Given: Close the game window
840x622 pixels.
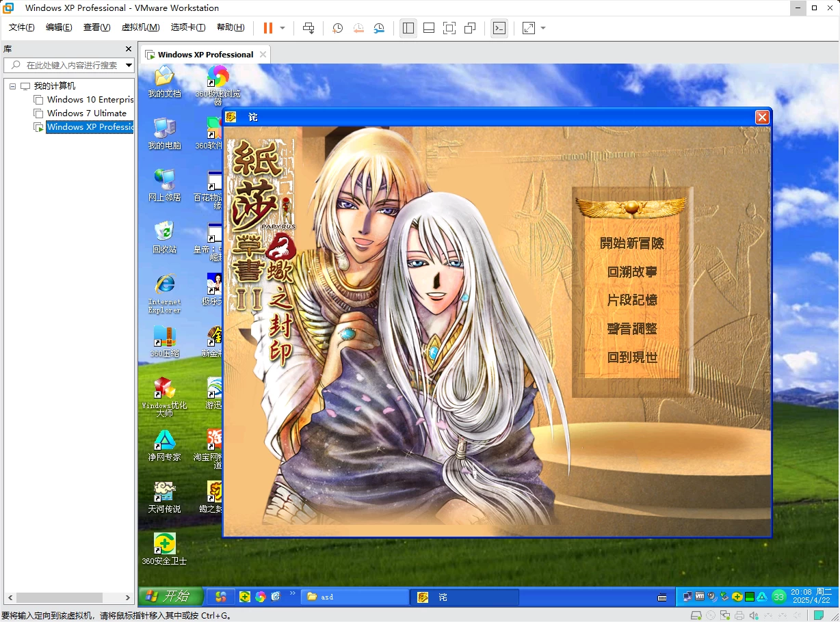Looking at the screenshot, I should point(762,118).
